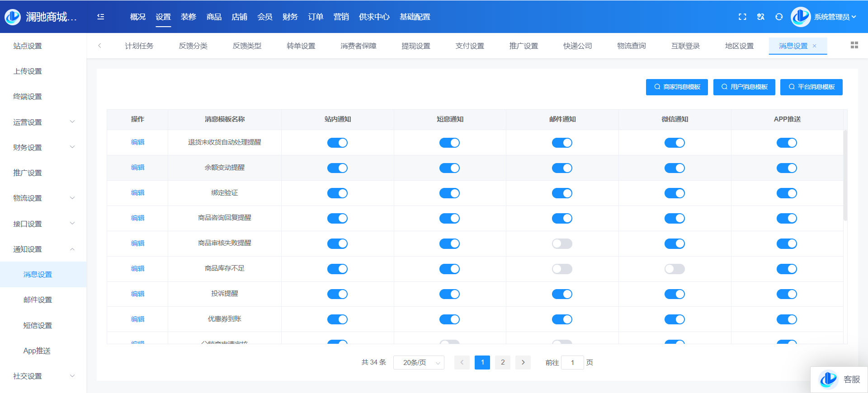Close the 消息设置 tab
The height and width of the screenshot is (393, 868).
[x=815, y=46]
